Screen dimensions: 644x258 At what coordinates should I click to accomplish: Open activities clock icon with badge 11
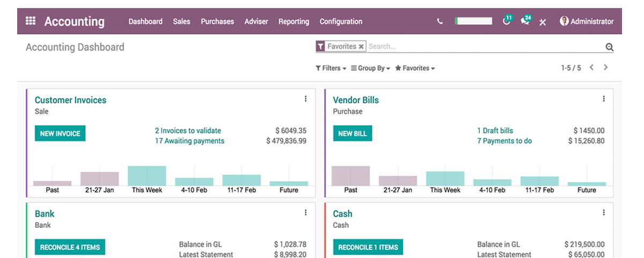[506, 21]
